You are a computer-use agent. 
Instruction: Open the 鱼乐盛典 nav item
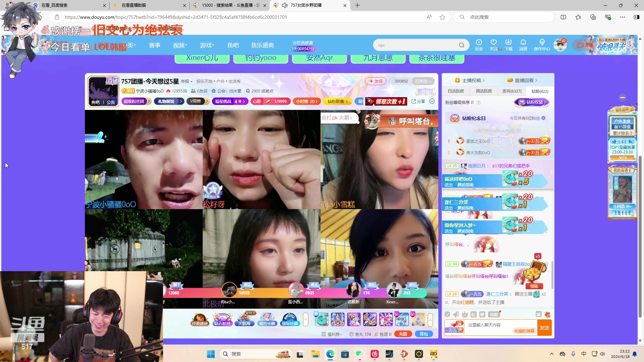tap(263, 45)
